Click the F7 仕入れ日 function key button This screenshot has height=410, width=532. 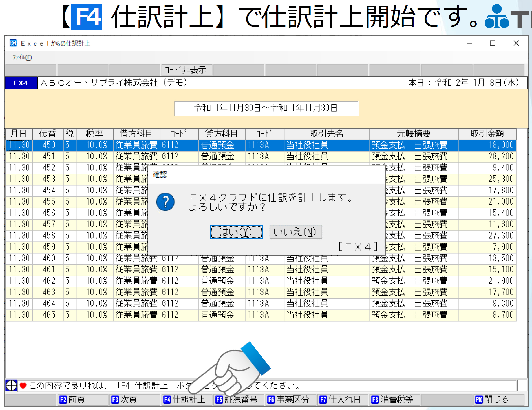pyautogui.click(x=342, y=399)
